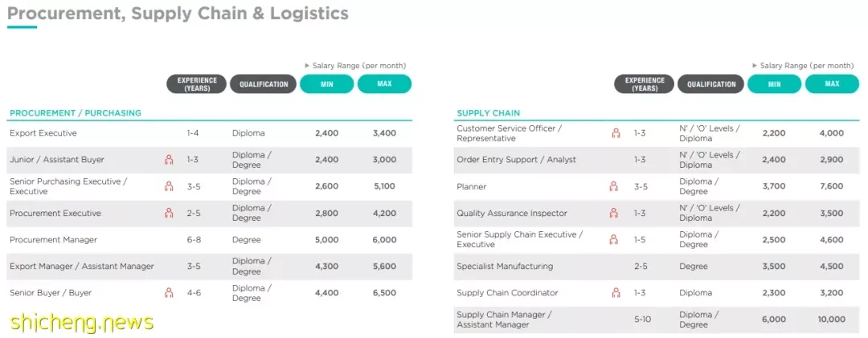This screenshot has width=868, height=338.
Task: Click the person icon beside Planner
Action: pyautogui.click(x=613, y=186)
